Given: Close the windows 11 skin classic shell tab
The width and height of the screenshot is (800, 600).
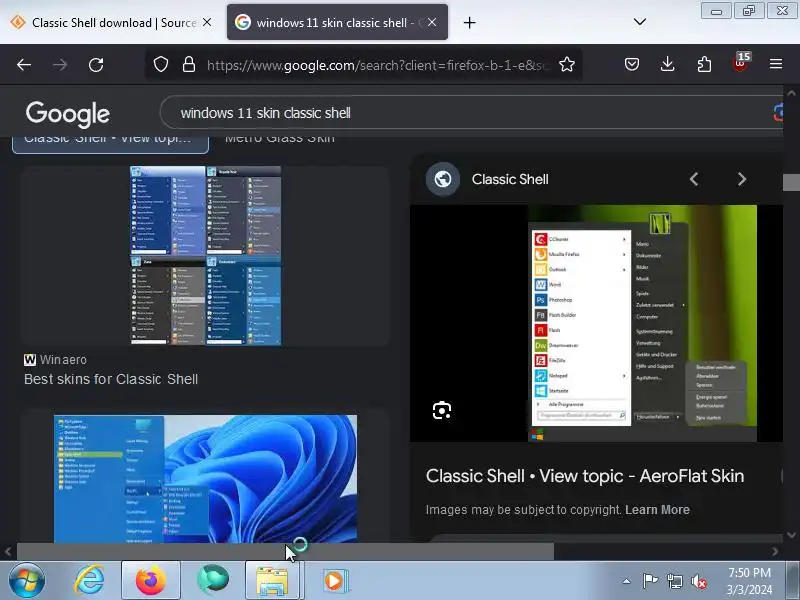Looking at the screenshot, I should point(432,22).
